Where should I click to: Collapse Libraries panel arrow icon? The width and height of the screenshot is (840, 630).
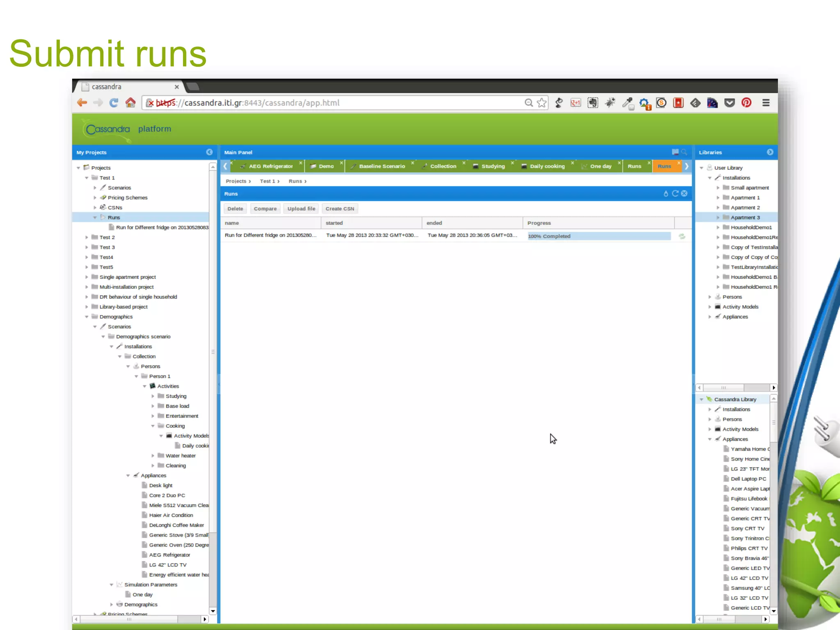click(770, 152)
